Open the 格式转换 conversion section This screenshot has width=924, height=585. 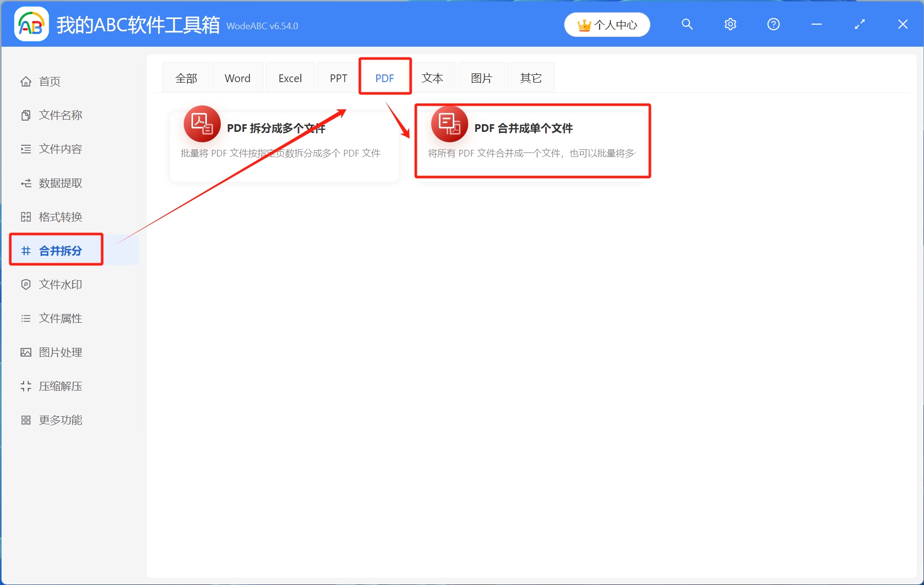click(x=60, y=217)
